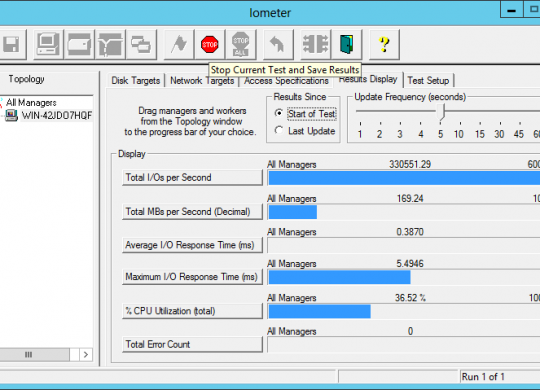Viewport: 540px width, 390px height.
Task: Click the 1 mark on Update Frequency scale
Action: click(x=360, y=134)
